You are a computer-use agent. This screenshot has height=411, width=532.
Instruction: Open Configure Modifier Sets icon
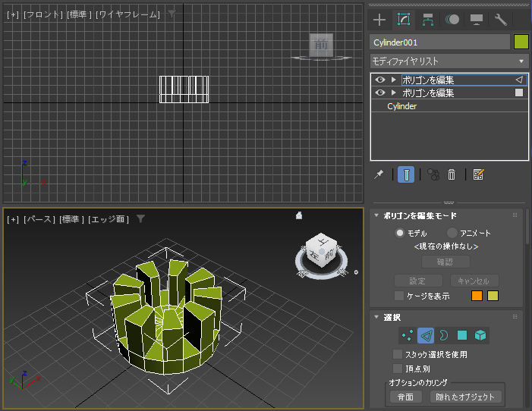(x=478, y=174)
